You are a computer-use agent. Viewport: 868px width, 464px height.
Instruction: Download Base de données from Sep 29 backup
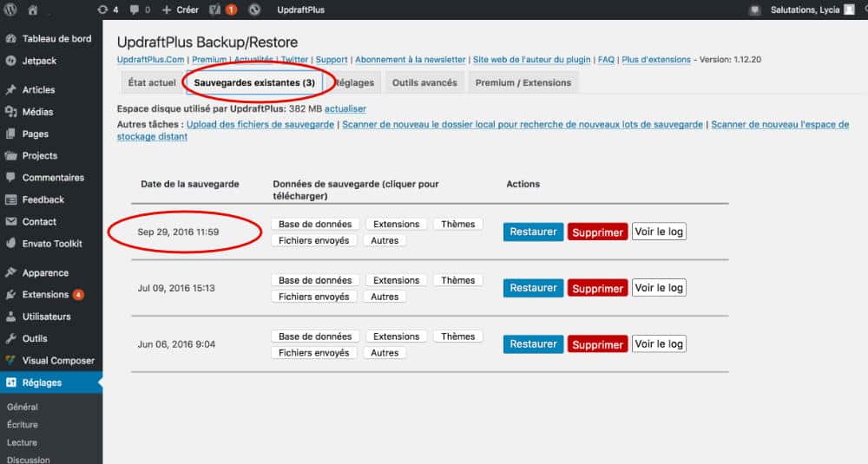315,224
